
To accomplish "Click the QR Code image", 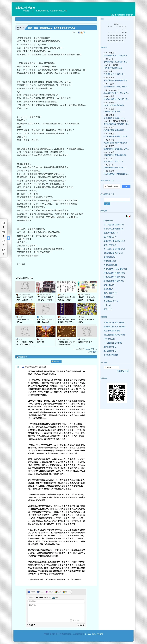I will pyautogui.click(x=117, y=393).
